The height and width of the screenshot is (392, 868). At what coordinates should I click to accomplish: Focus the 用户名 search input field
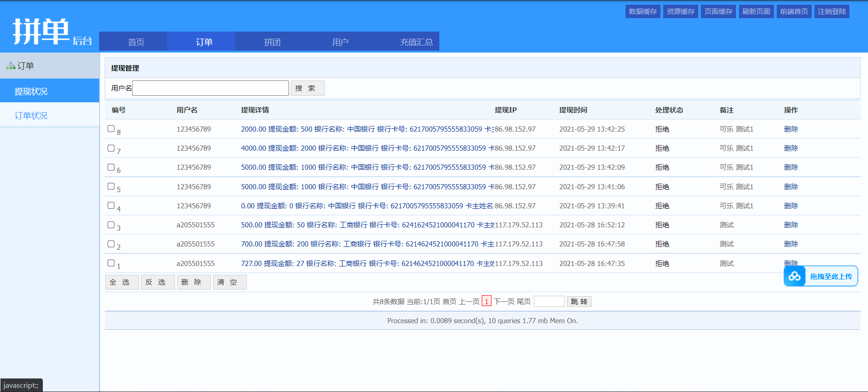coord(210,88)
